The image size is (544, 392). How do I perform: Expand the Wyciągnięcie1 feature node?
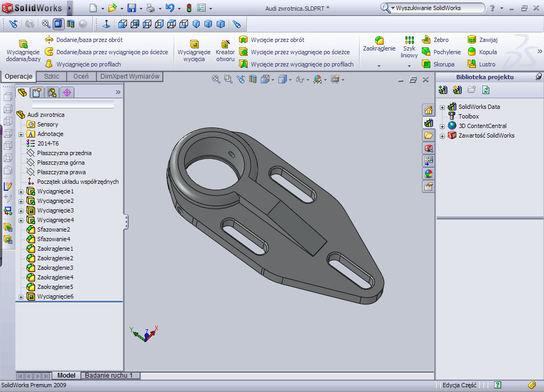point(21,192)
